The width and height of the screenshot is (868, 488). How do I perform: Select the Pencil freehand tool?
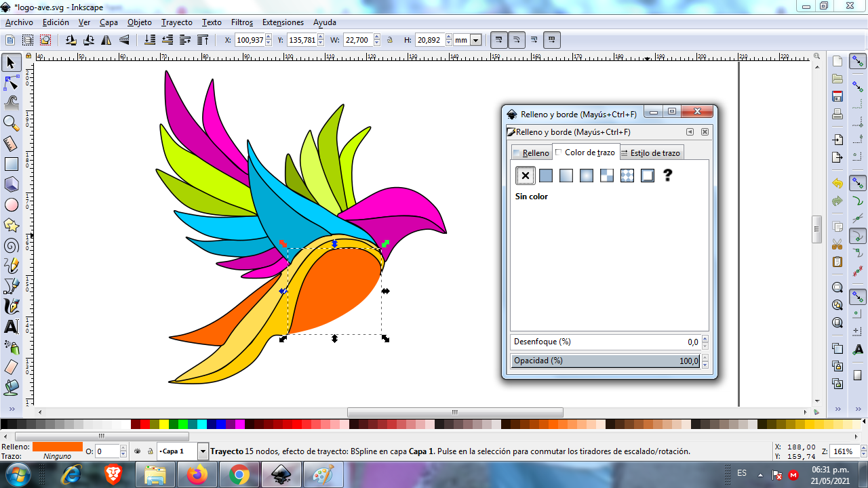click(11, 265)
